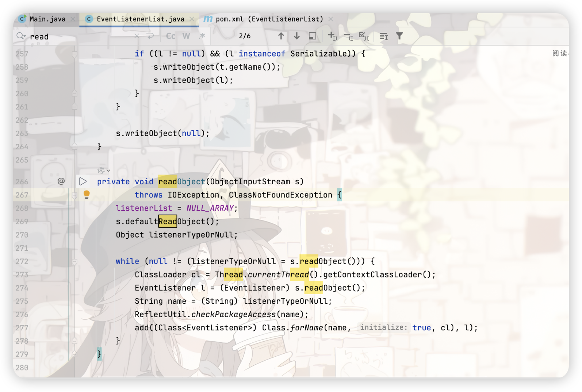Collapse fold end marker at line 260
582x392 pixels.
click(74, 93)
